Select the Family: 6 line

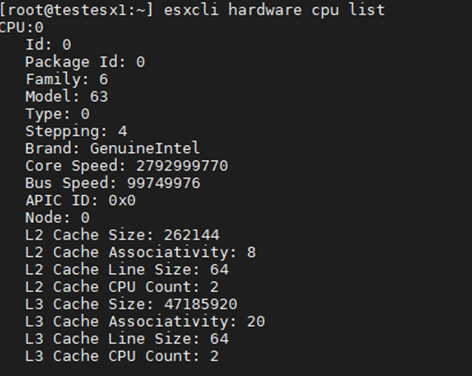[67, 79]
